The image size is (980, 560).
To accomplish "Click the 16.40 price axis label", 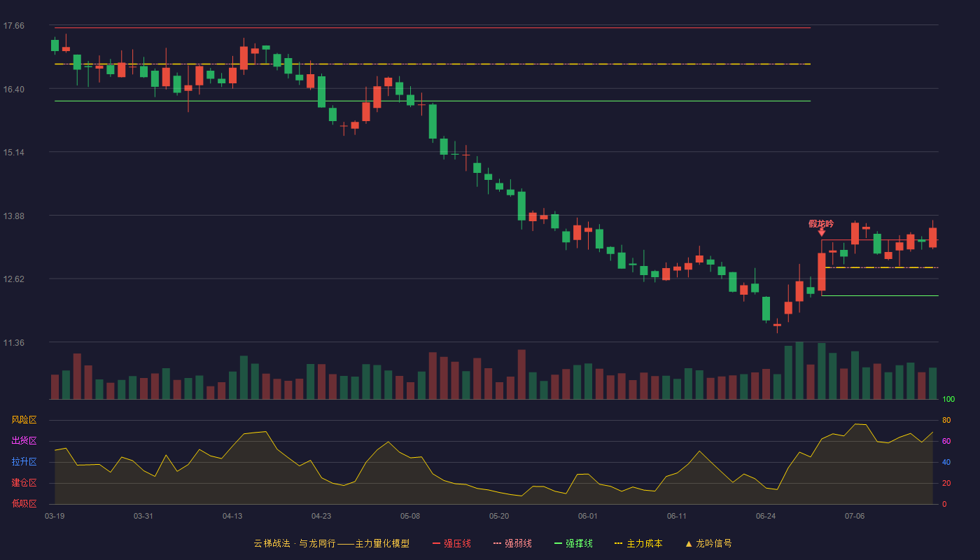I will (13, 89).
